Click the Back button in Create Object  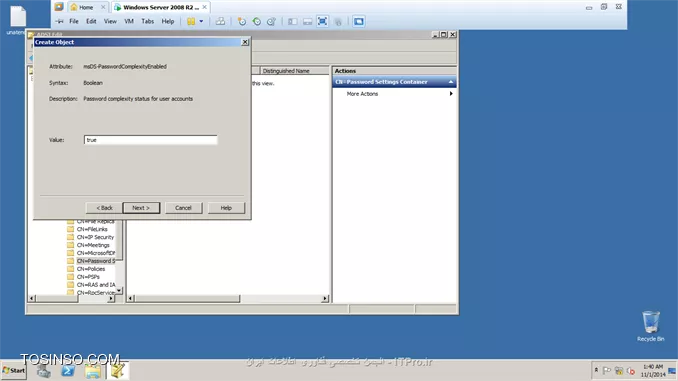point(104,208)
